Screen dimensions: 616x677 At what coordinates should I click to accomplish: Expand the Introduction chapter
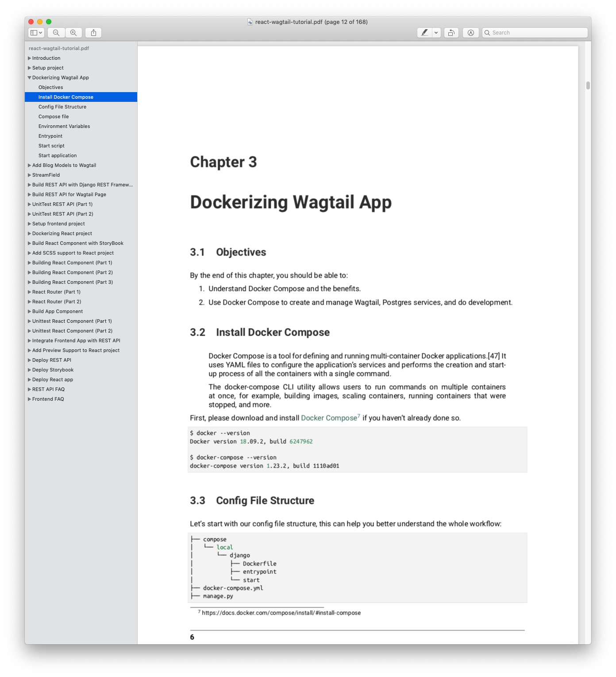pos(30,58)
